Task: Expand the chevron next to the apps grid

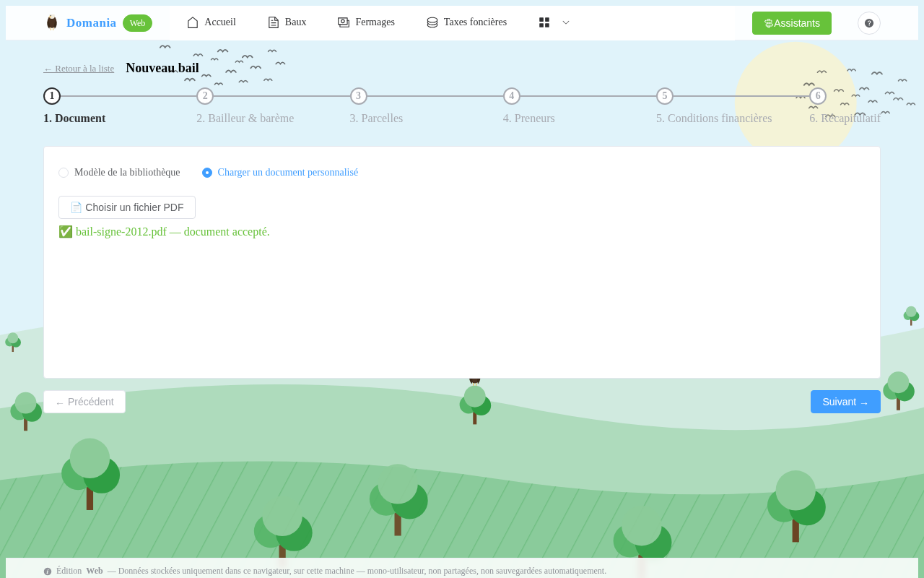Action: (566, 22)
